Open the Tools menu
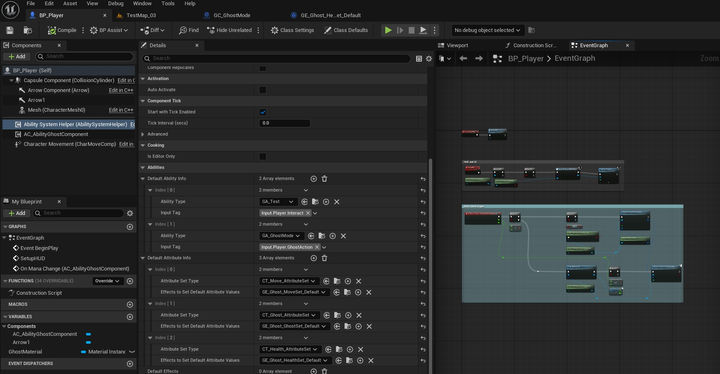The height and width of the screenshot is (374, 720). point(168,3)
